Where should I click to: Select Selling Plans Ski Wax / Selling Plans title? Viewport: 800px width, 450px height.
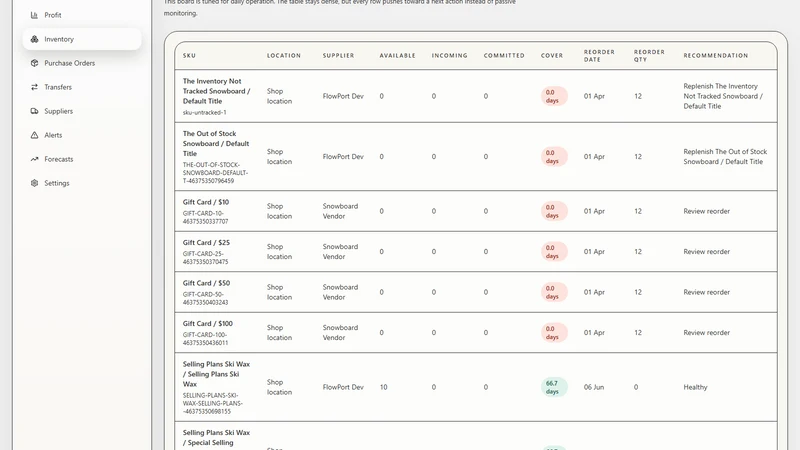point(216,374)
